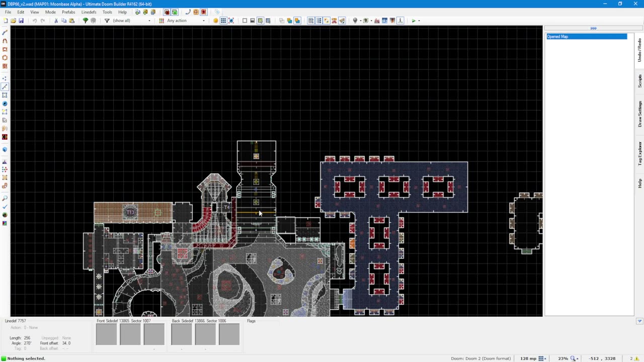Click the Paste clipboard icon
Image resolution: width=644 pixels, height=362 pixels.
pos(71,21)
